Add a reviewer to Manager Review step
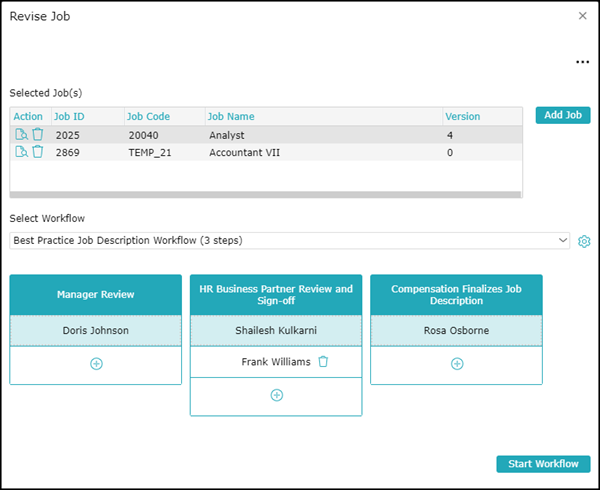Screen dimensions: 600x490 [96, 364]
